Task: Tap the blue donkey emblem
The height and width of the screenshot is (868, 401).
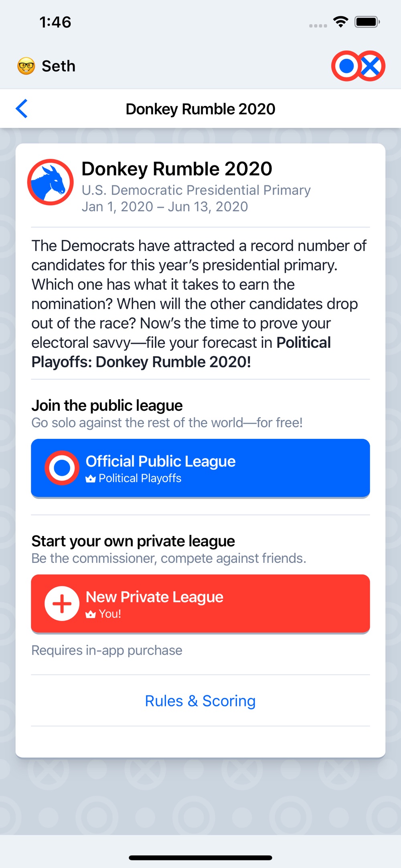Action: [51, 182]
